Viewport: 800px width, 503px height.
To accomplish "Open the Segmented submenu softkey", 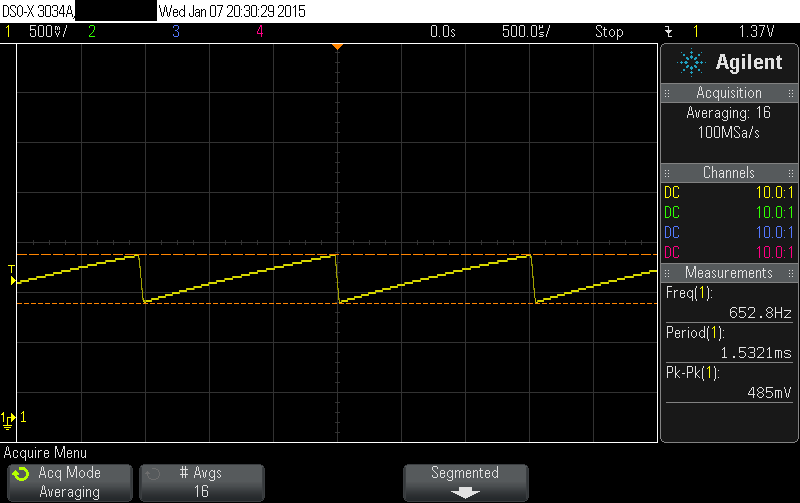I will tap(465, 483).
